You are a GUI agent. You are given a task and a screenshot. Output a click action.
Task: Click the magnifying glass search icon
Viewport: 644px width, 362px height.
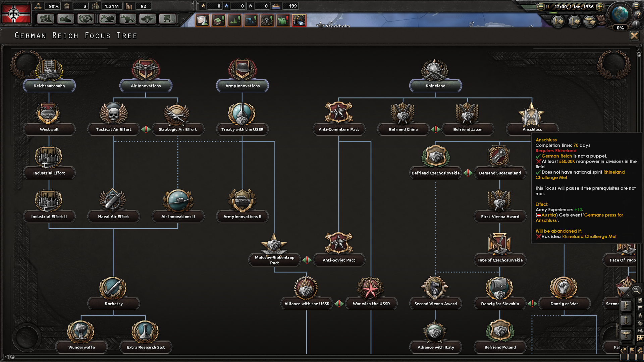[636, 291]
